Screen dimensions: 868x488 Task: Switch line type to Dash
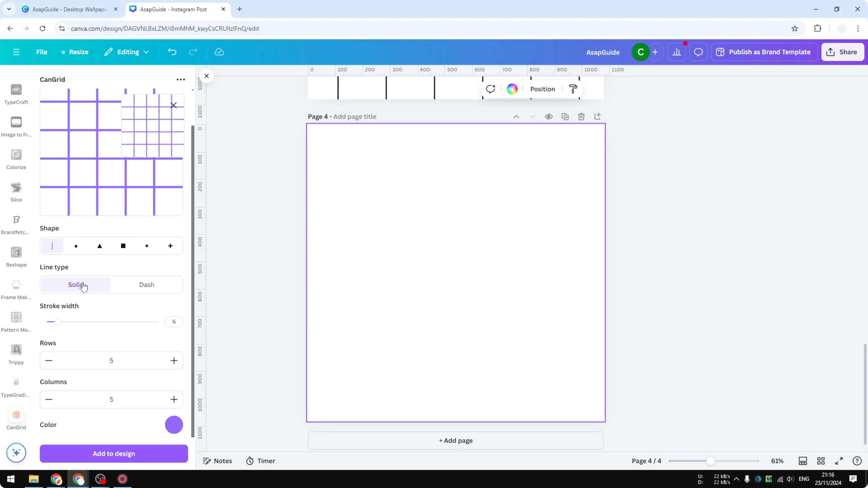146,285
